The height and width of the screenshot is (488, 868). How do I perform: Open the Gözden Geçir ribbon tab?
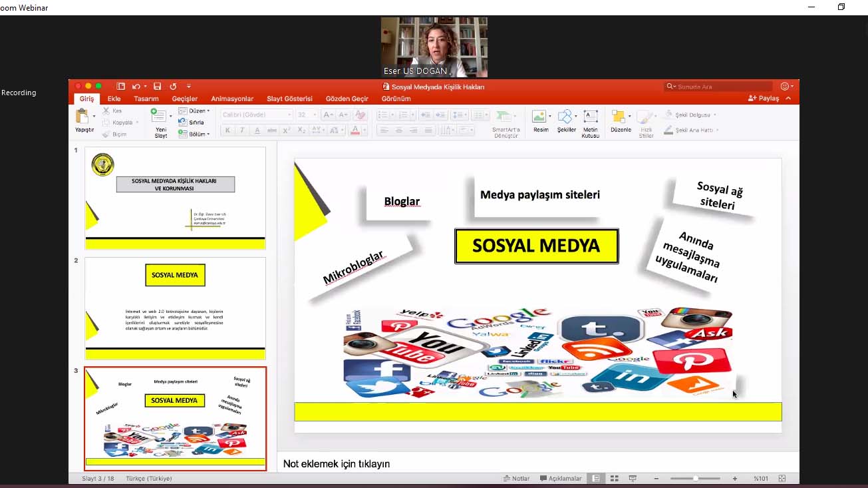pyautogui.click(x=347, y=99)
